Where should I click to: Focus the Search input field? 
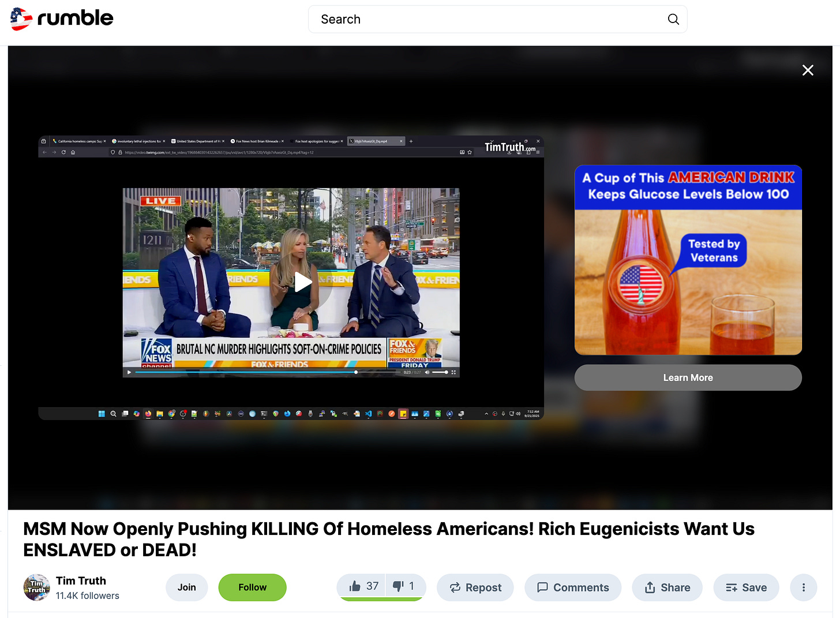(497, 20)
